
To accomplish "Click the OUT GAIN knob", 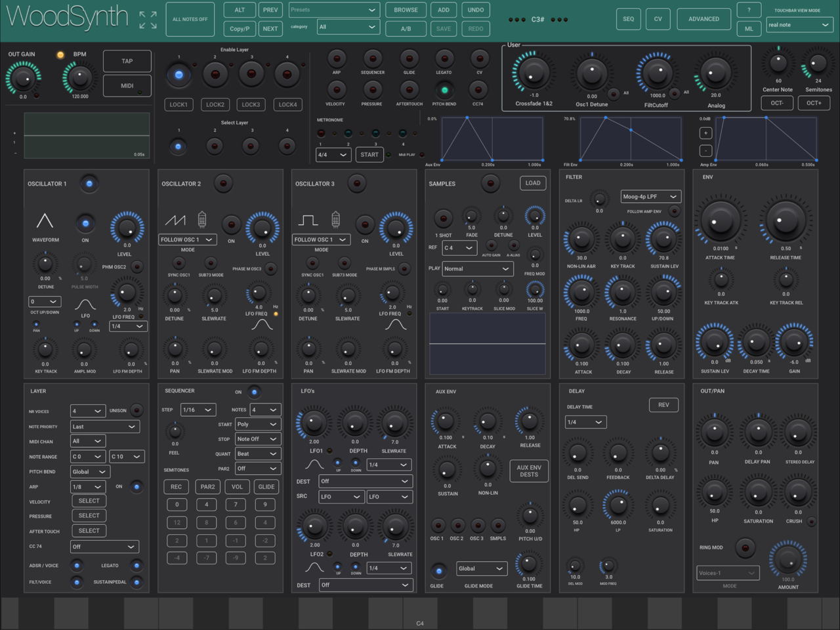I will 23,79.
